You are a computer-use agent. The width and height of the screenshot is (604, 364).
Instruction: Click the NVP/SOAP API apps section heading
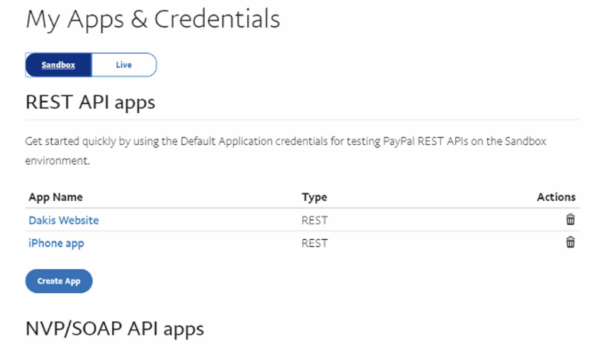point(114,328)
